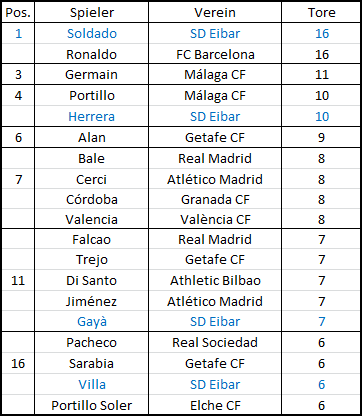Click the València CF club cell

click(x=215, y=219)
